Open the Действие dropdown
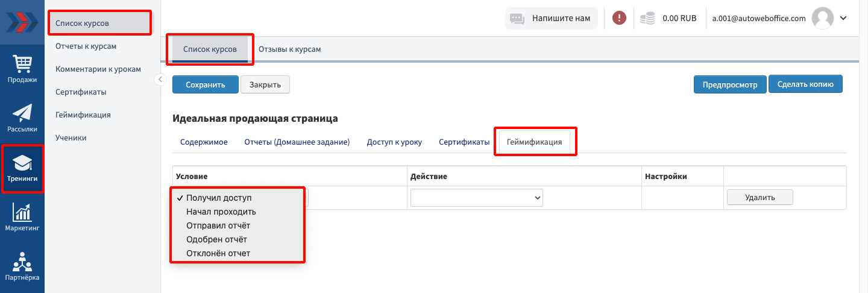 pyautogui.click(x=476, y=198)
